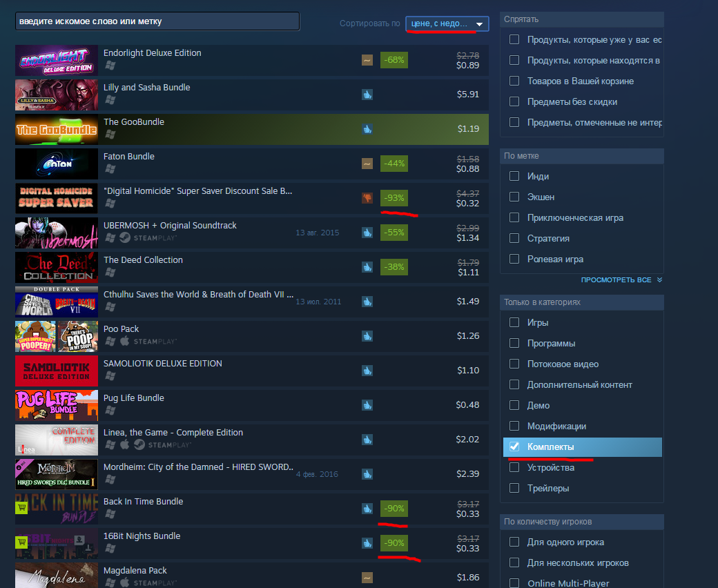
Task: Click the Steam icon under UBERMOSH title
Action: [x=124, y=238]
